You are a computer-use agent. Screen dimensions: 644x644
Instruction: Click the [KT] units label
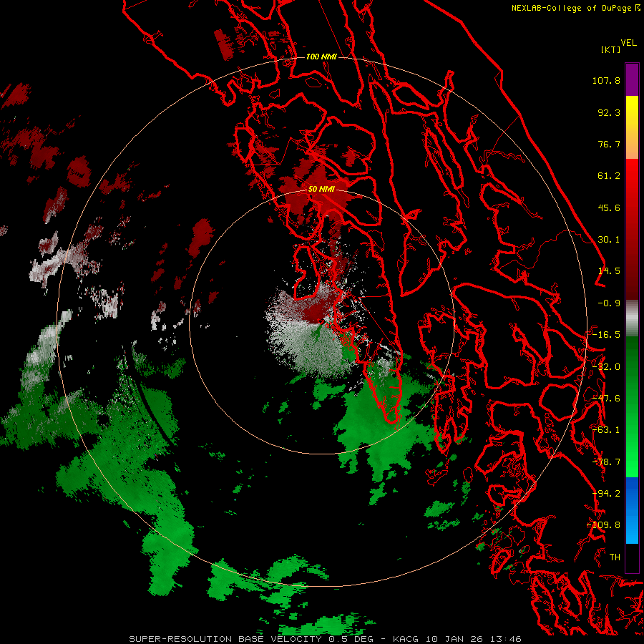(x=610, y=49)
